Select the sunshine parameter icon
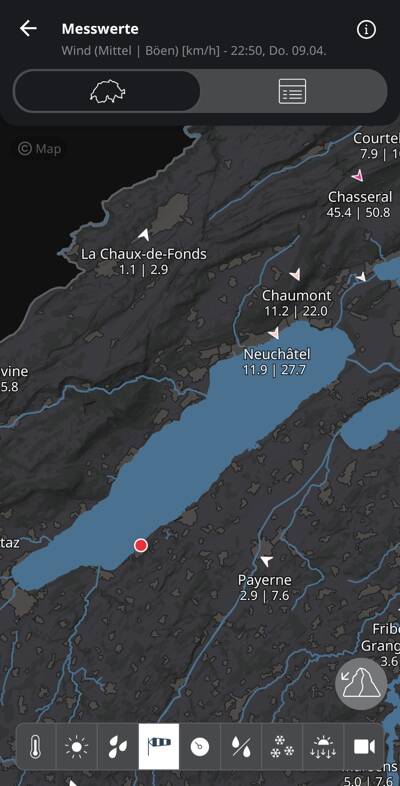This screenshot has width=400, height=786. point(76,746)
